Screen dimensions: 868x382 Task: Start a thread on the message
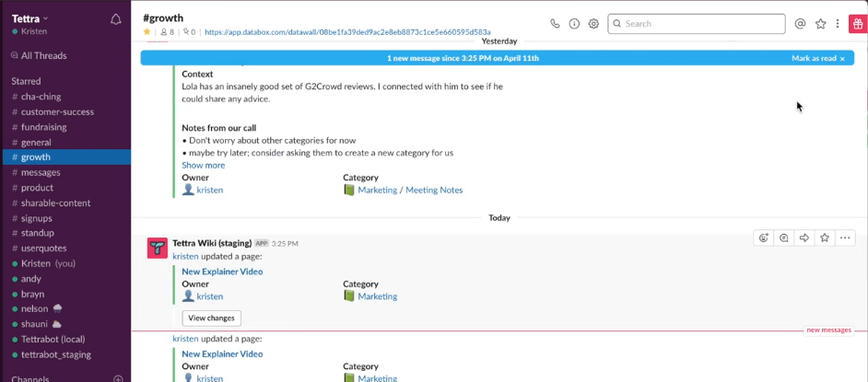784,237
